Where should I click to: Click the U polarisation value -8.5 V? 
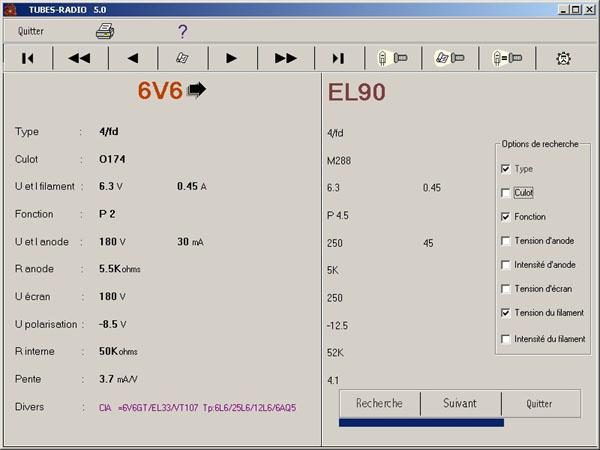[x=112, y=324]
